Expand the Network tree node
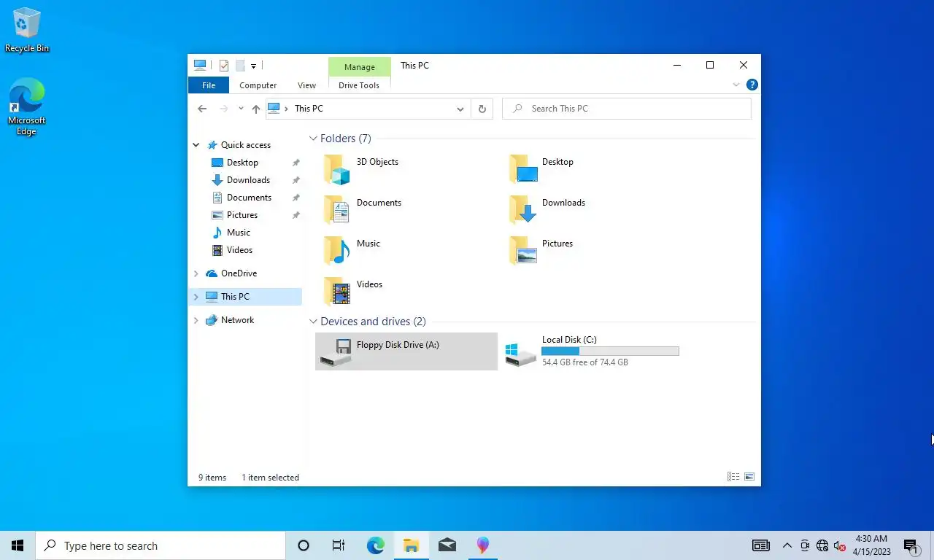The height and width of the screenshot is (560, 934). click(196, 320)
